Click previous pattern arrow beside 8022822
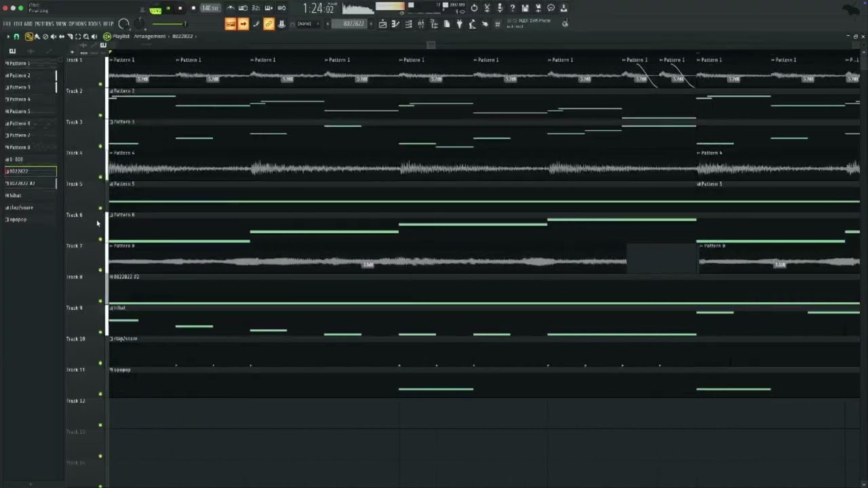 tap(328, 24)
